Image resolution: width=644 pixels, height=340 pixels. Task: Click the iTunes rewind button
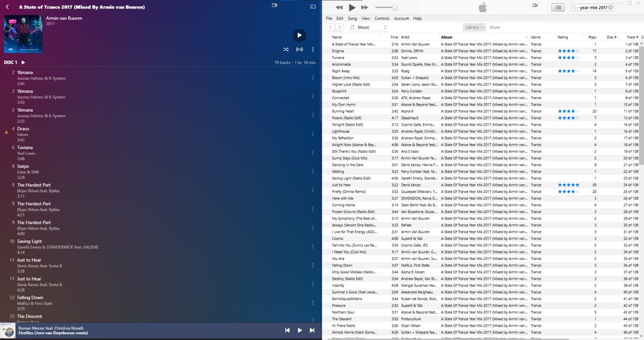pyautogui.click(x=339, y=7)
